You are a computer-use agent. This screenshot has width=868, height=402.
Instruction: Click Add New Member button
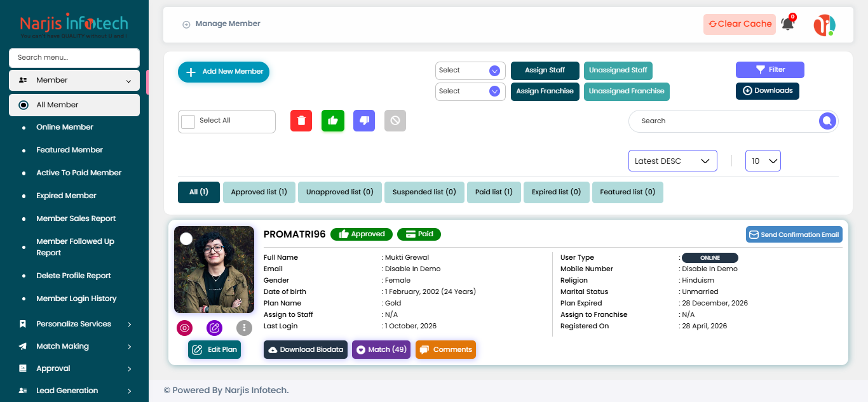click(x=224, y=72)
